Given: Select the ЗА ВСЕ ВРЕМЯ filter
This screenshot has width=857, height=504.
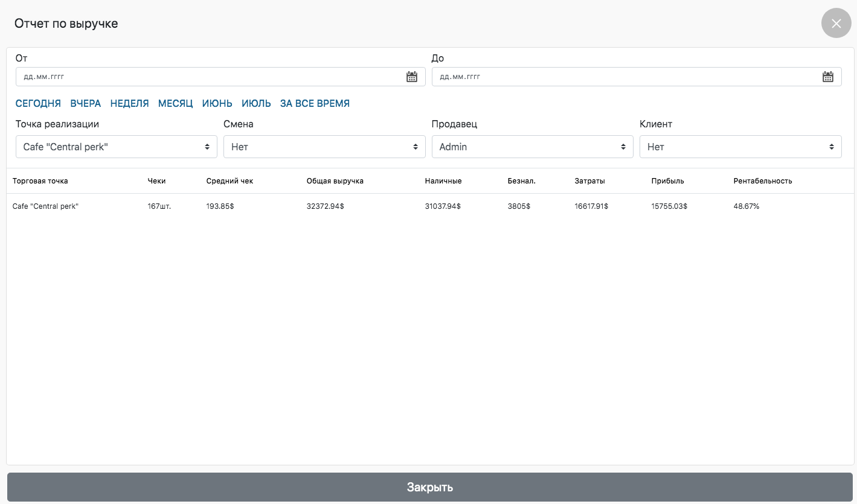Looking at the screenshot, I should coord(315,103).
